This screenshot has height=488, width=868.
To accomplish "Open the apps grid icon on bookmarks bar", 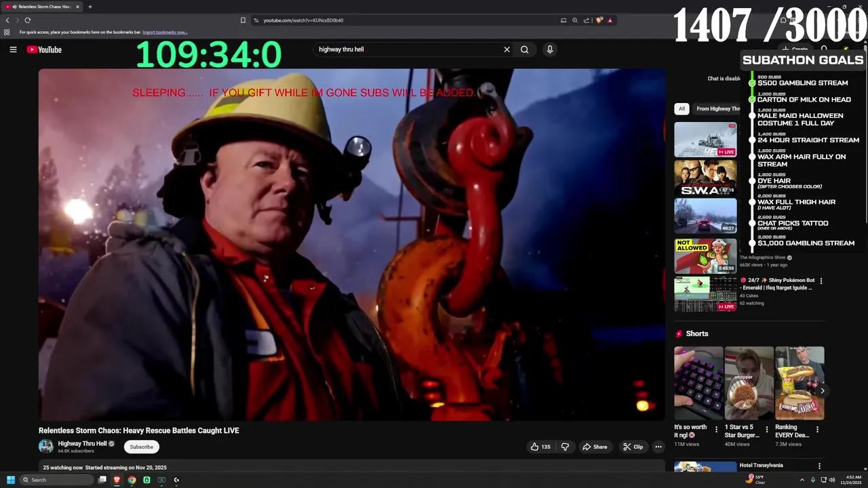I will (x=7, y=32).
